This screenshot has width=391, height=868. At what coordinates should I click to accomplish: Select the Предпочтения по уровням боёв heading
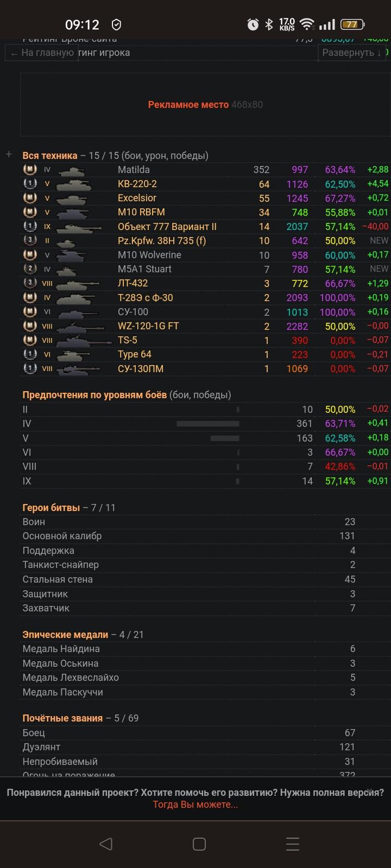tap(94, 395)
